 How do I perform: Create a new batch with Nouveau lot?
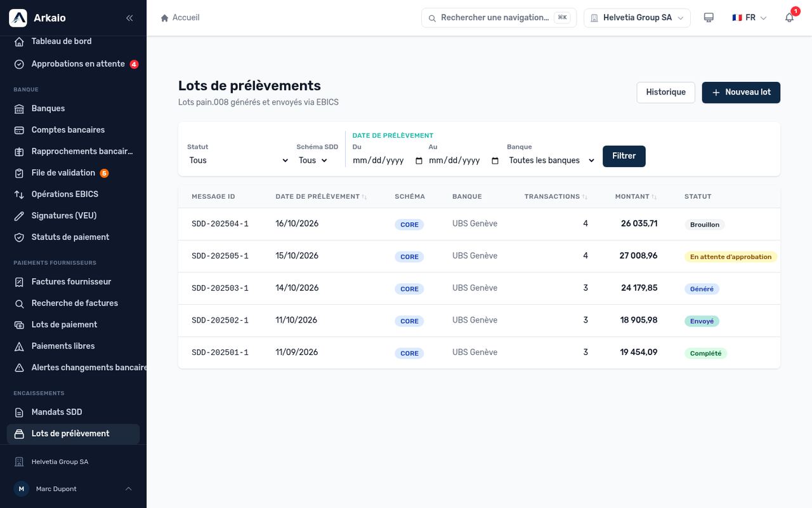[x=741, y=93]
